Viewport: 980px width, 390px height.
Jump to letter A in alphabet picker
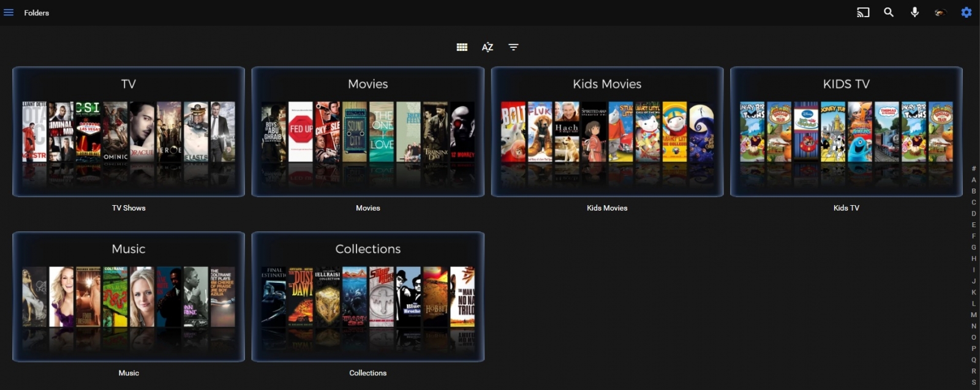[974, 180]
